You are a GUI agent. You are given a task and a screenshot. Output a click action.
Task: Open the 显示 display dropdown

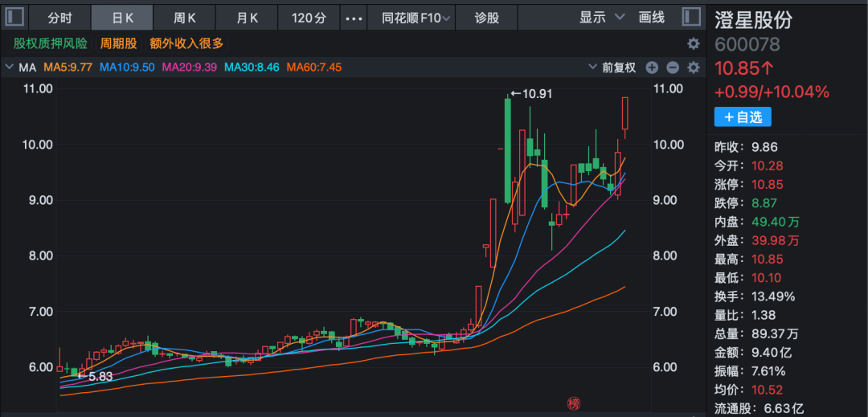602,17
